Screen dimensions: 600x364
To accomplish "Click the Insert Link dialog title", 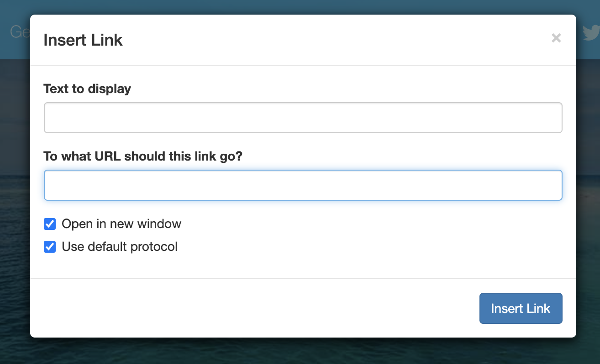I will 83,40.
